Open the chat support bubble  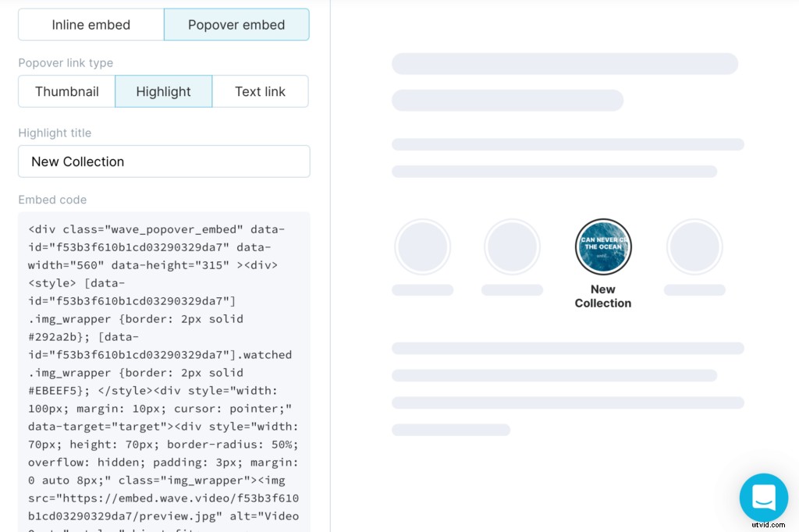tap(763, 497)
